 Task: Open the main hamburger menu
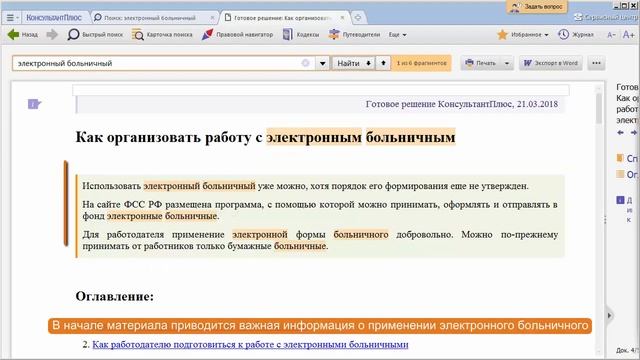point(11,18)
